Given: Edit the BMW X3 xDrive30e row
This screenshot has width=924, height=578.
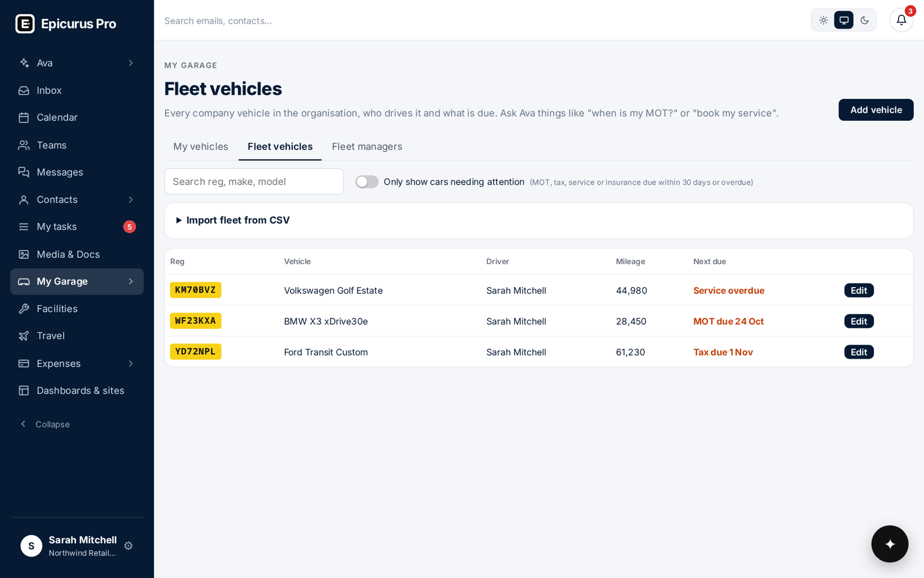Looking at the screenshot, I should tap(859, 321).
